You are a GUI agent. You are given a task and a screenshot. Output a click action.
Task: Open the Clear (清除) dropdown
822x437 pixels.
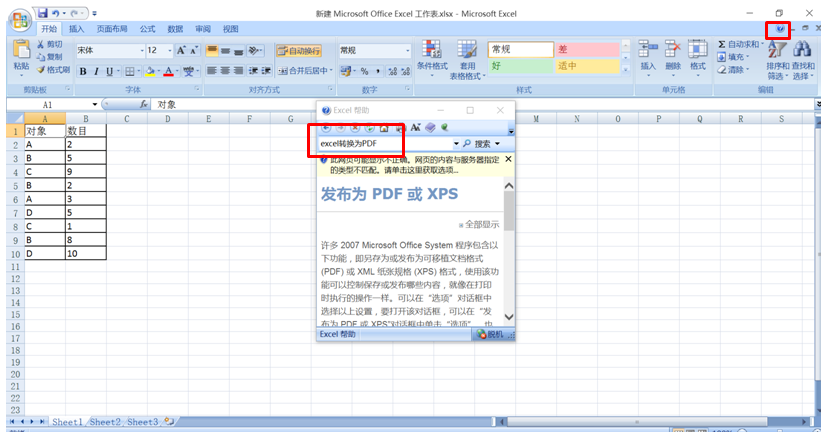click(733, 69)
